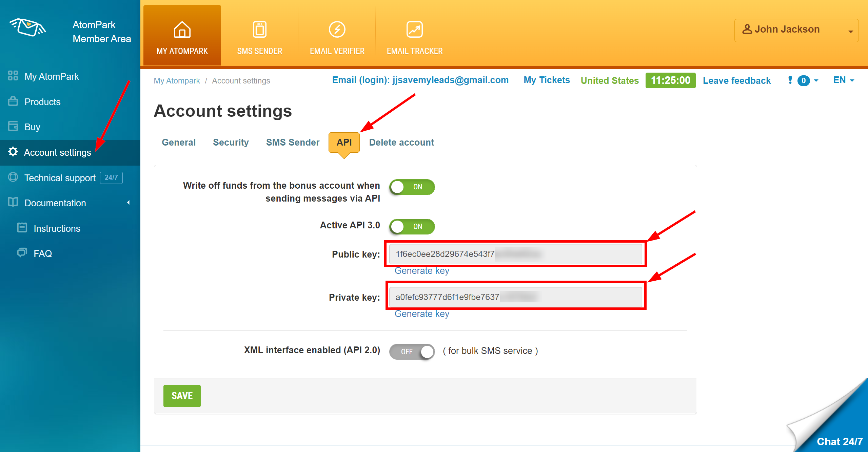Screen dimensions: 868x452
Task: Click the Account settings breadcrumb text
Action: click(x=241, y=81)
